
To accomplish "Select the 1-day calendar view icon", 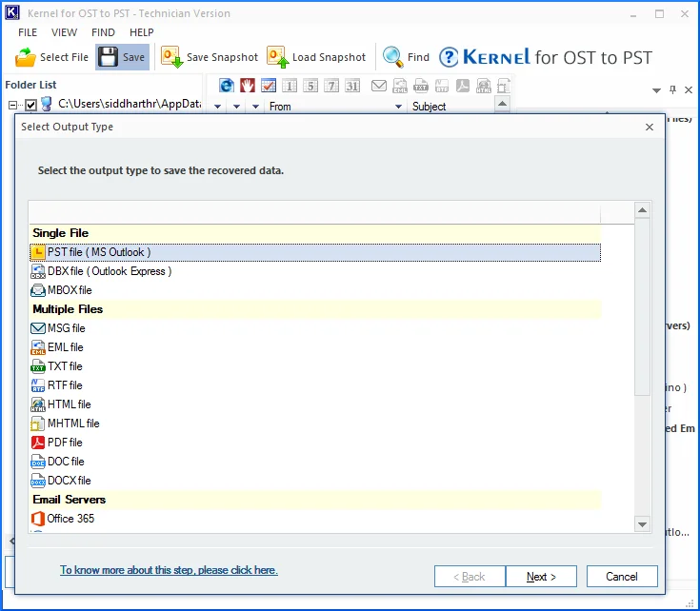I will point(290,86).
